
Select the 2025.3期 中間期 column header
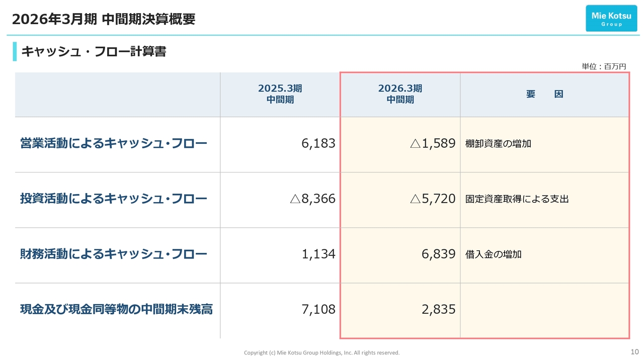(280, 94)
